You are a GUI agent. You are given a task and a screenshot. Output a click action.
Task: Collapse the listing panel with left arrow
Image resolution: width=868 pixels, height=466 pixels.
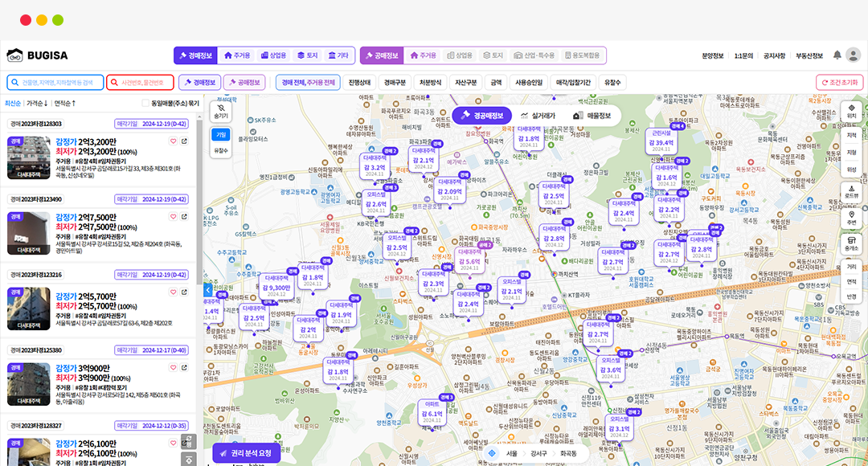pyautogui.click(x=207, y=289)
